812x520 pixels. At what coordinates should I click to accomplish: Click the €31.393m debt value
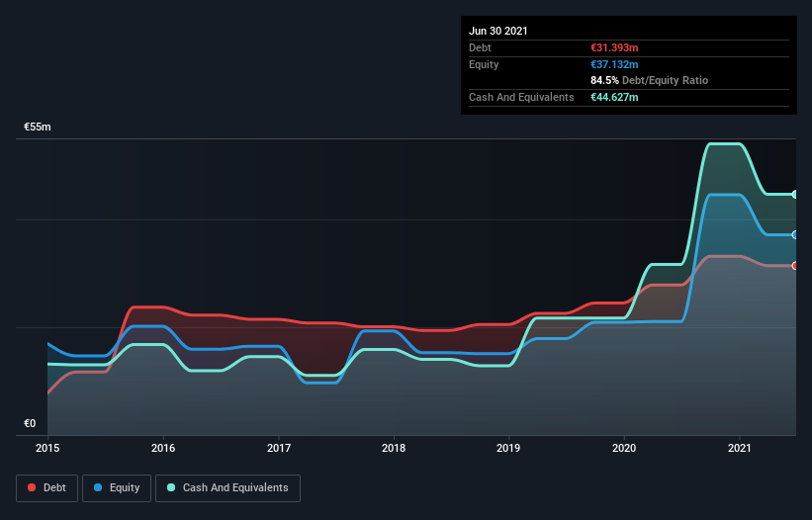coord(614,47)
